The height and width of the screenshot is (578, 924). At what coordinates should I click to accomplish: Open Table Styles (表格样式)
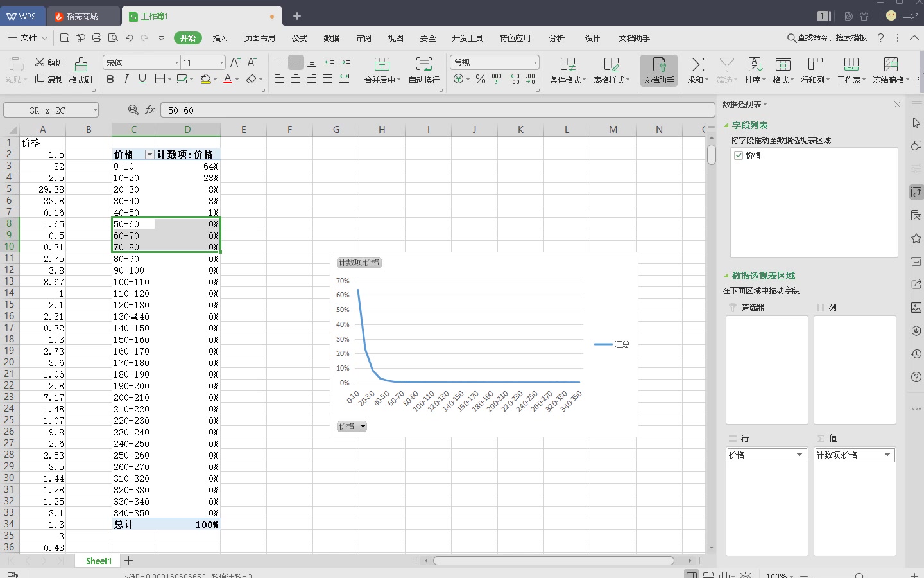tap(612, 71)
